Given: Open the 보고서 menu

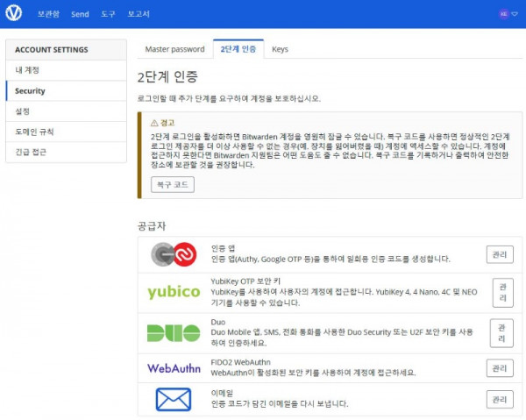Looking at the screenshot, I should (139, 15).
